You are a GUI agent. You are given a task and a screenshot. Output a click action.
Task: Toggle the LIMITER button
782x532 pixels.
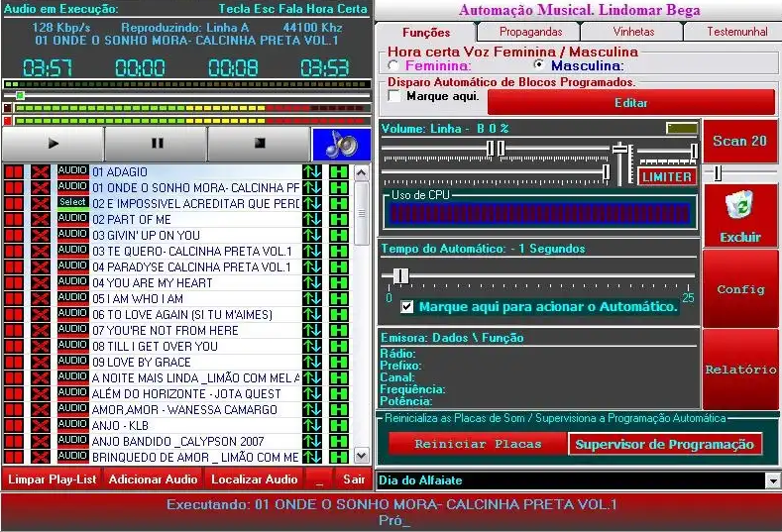667,176
